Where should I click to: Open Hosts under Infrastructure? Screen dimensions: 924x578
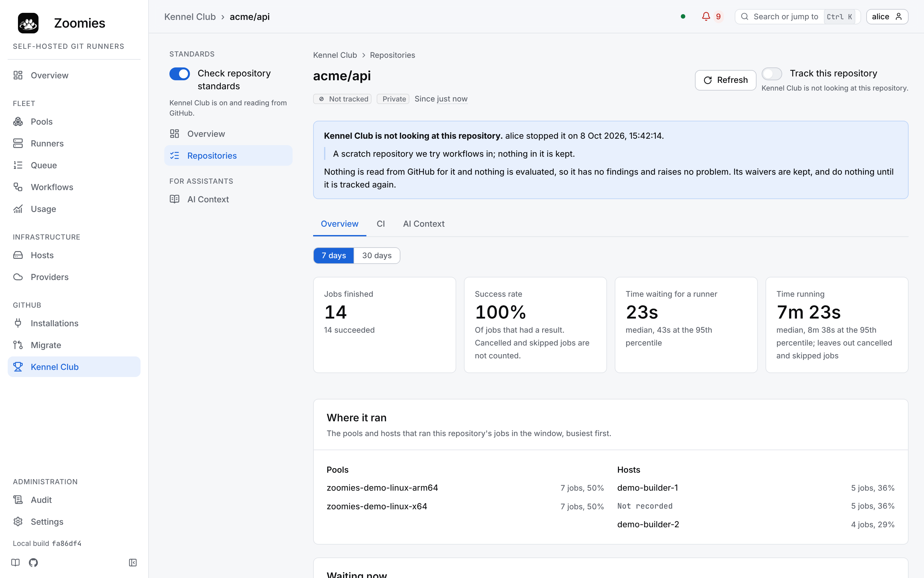[74, 255]
